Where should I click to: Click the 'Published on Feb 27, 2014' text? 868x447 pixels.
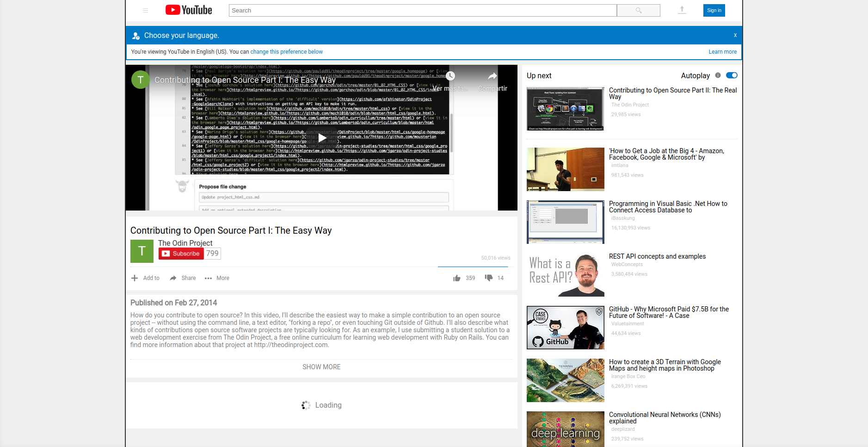173,303
